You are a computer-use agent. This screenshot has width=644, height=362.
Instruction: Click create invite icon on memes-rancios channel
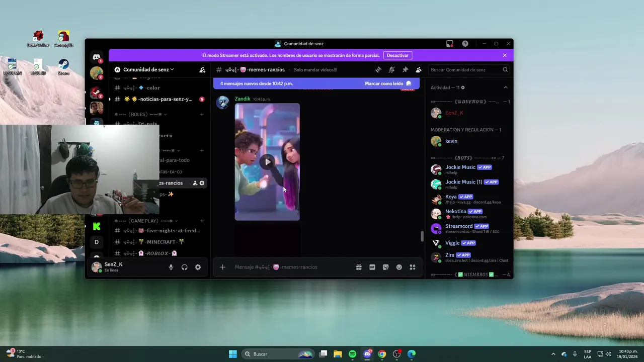195,183
